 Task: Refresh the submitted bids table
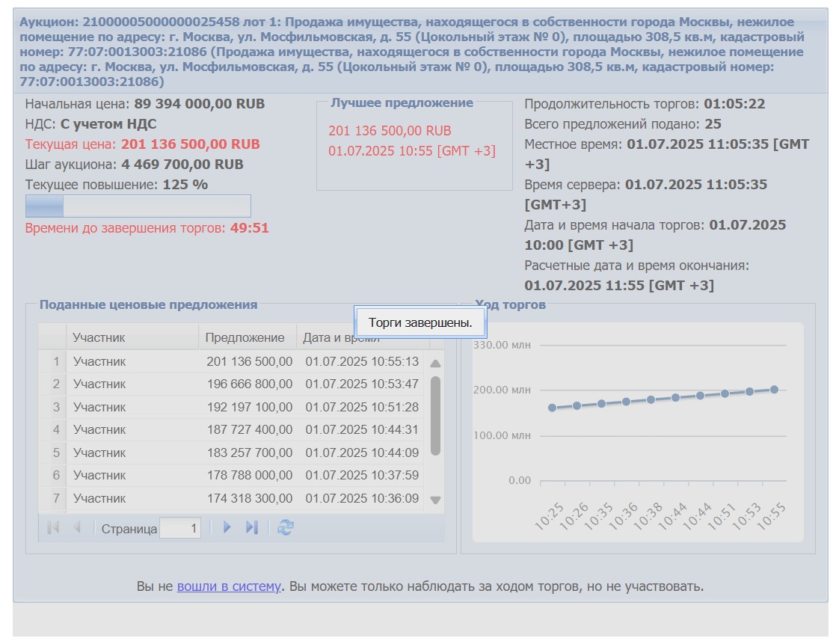coord(285,528)
